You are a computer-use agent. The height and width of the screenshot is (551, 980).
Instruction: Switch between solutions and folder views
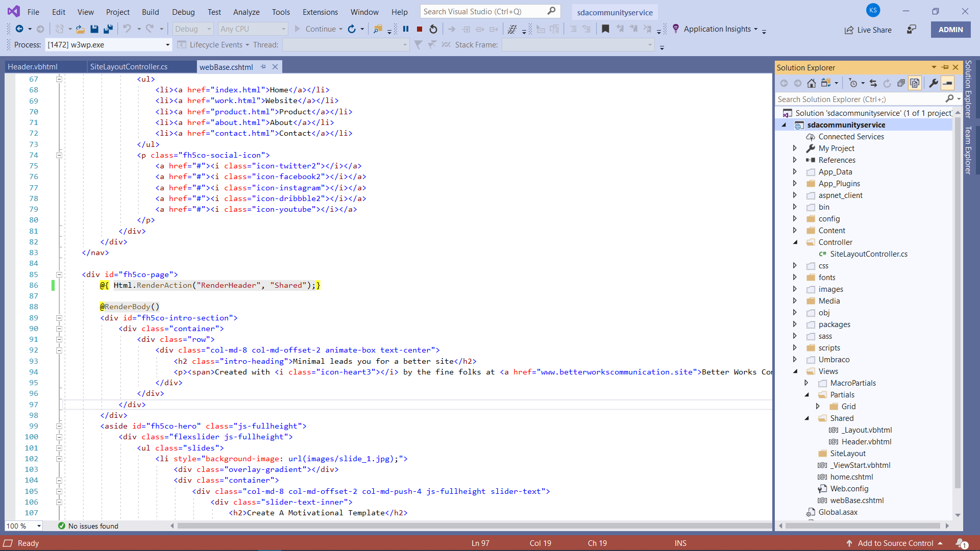[826, 83]
